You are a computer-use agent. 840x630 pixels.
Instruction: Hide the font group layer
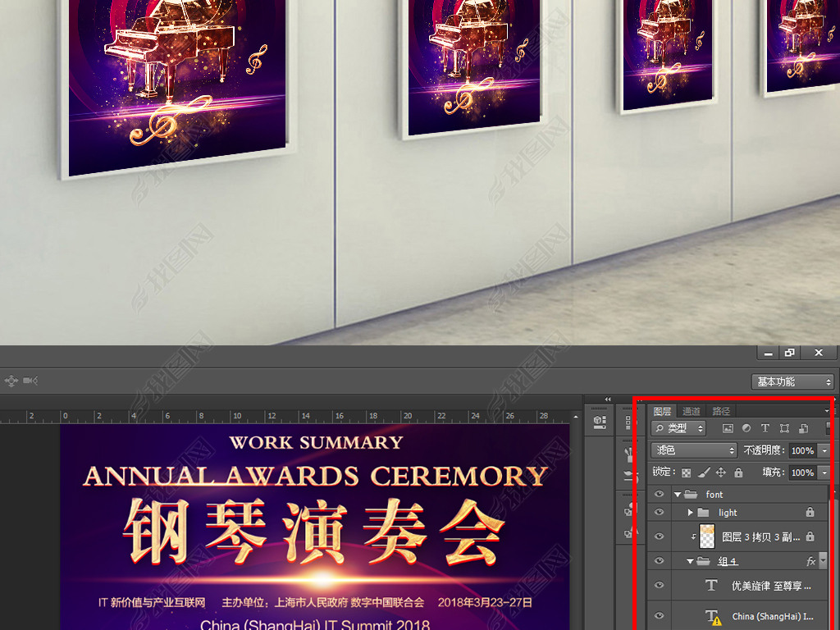click(x=659, y=495)
